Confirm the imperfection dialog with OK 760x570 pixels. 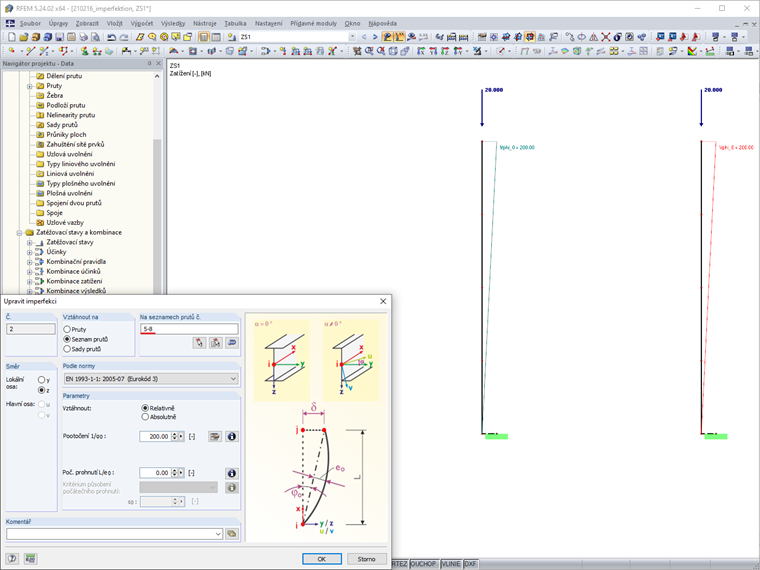tap(322, 559)
